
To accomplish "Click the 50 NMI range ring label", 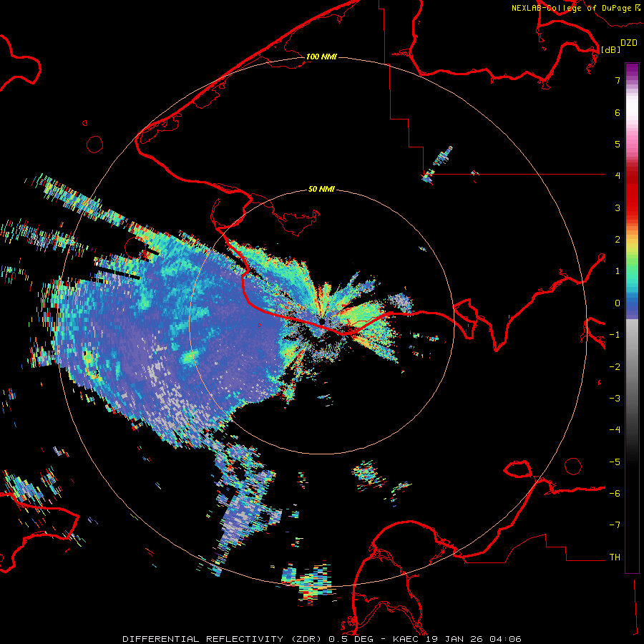I will 321,189.
